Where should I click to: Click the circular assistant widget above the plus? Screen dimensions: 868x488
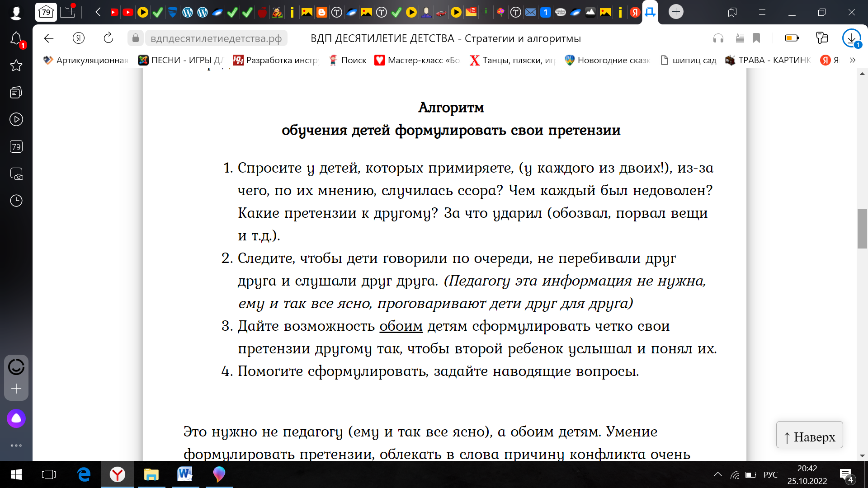click(16, 366)
